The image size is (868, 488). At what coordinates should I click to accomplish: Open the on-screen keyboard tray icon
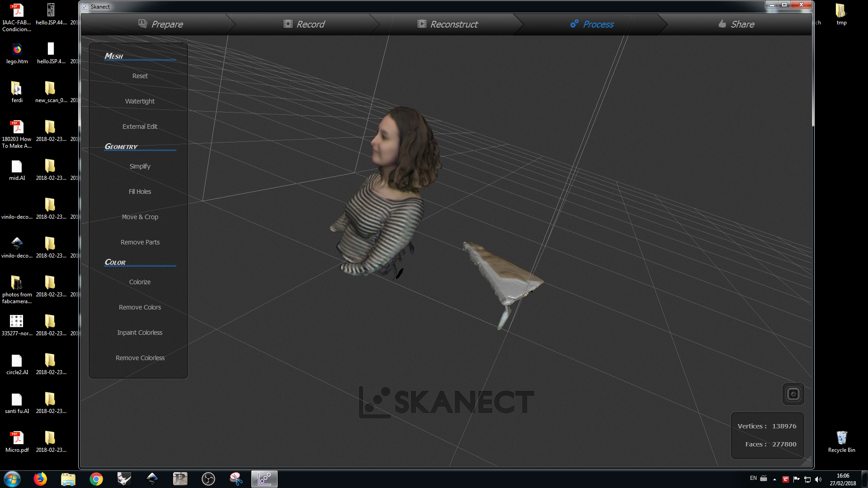(764, 479)
